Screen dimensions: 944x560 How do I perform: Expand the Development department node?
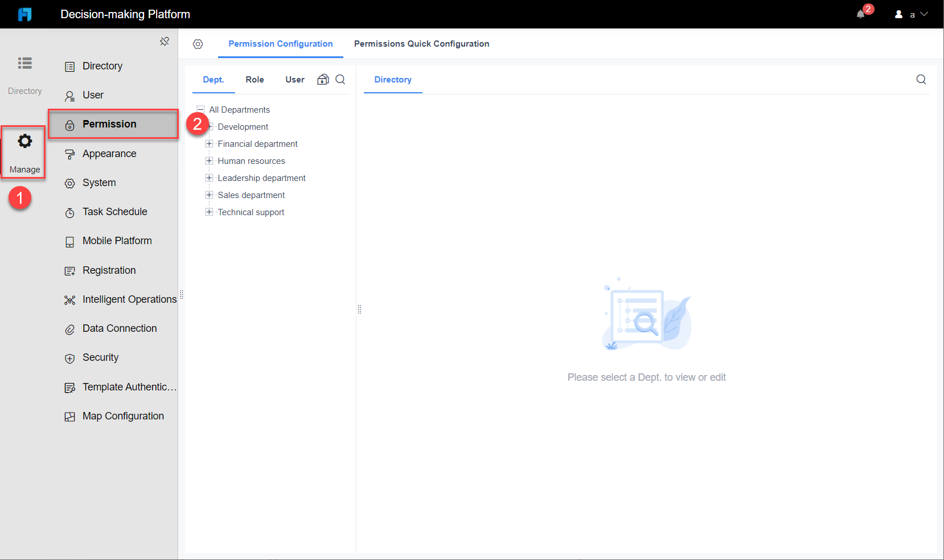tap(208, 126)
